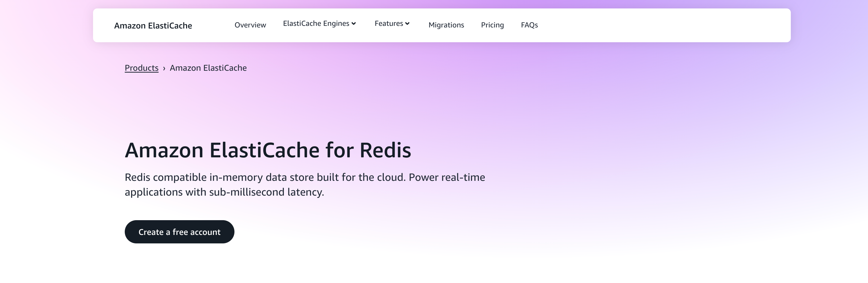Select the Amazon ElastiCache breadcrumb item
Image resolution: width=868 pixels, height=283 pixels.
click(208, 68)
